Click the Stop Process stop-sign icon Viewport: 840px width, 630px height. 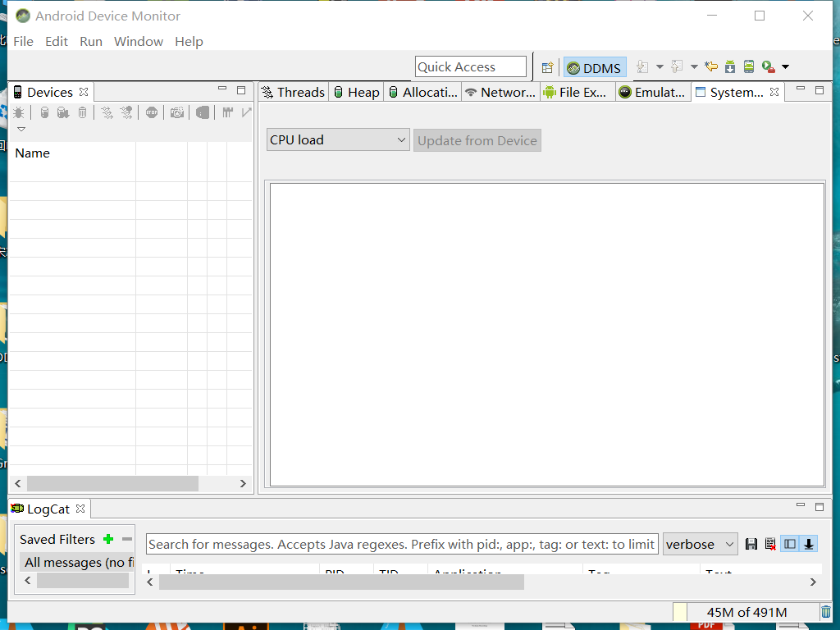(152, 112)
